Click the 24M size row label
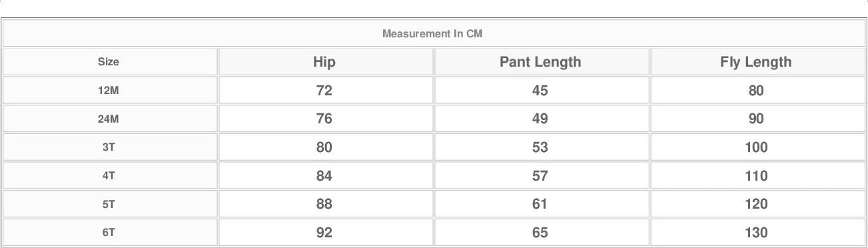This screenshot has width=868, height=248. 109,119
